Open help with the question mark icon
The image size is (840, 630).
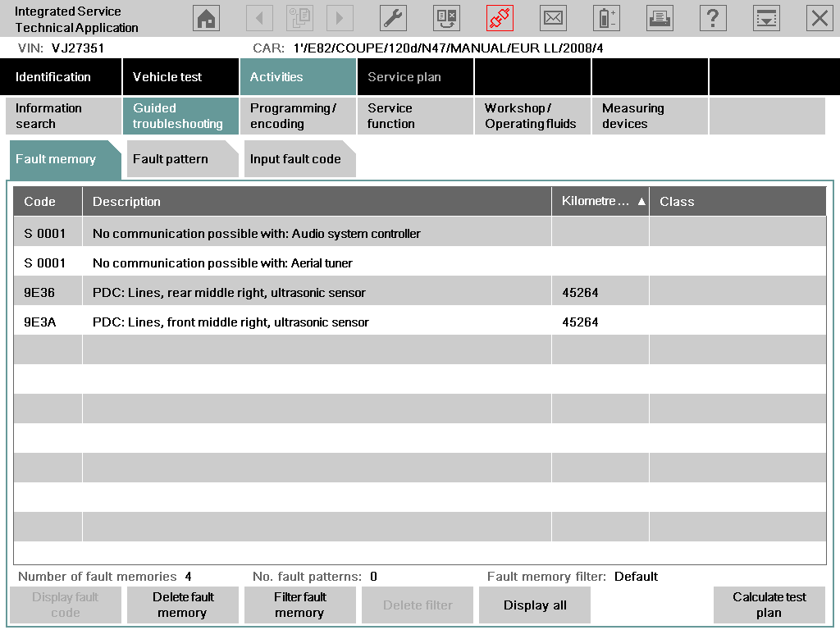point(712,17)
